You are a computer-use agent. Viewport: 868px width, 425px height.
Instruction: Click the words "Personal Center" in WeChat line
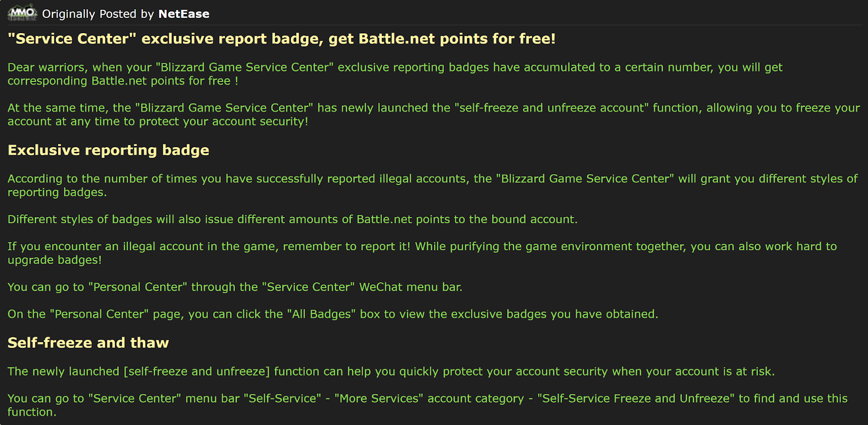pyautogui.click(x=138, y=287)
